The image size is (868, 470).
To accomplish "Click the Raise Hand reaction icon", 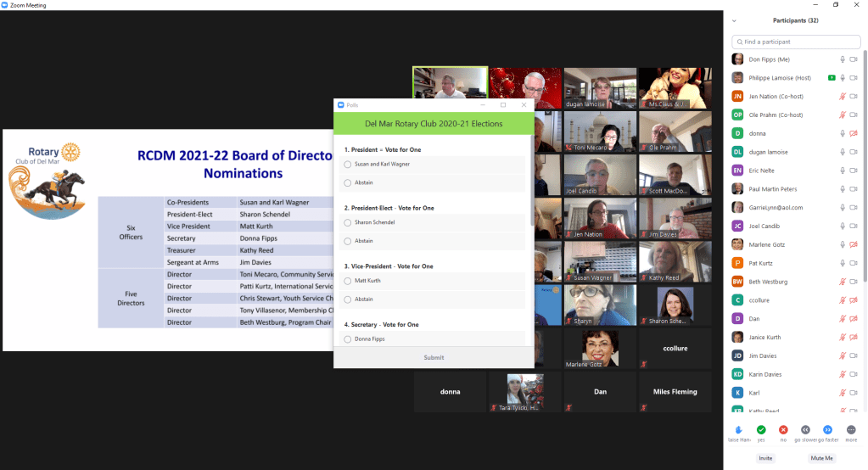I will coord(739,430).
